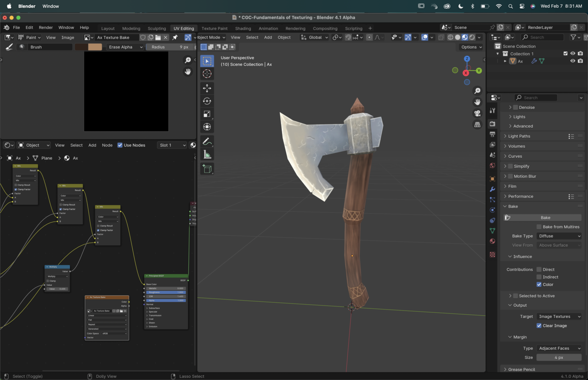Open the Margin Type dropdown
The image size is (588, 380).
point(559,348)
